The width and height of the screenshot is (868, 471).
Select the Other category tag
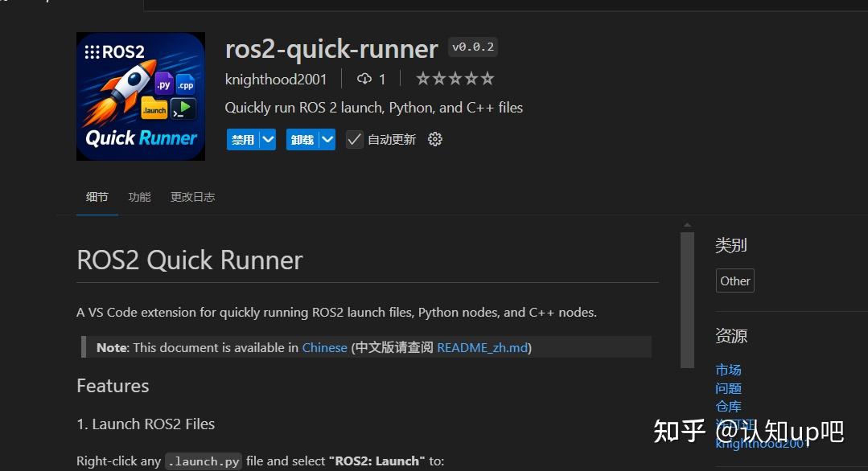[x=735, y=281]
